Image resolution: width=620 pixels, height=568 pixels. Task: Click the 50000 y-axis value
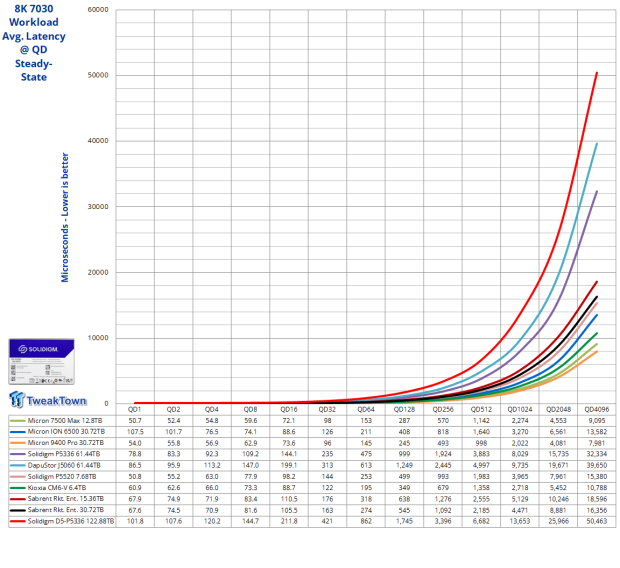coord(98,75)
